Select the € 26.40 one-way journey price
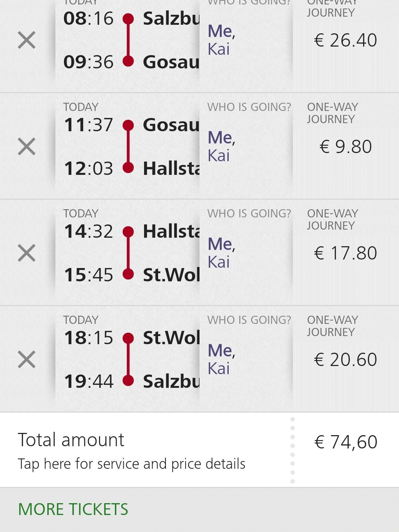The height and width of the screenshot is (532, 399). tap(345, 40)
